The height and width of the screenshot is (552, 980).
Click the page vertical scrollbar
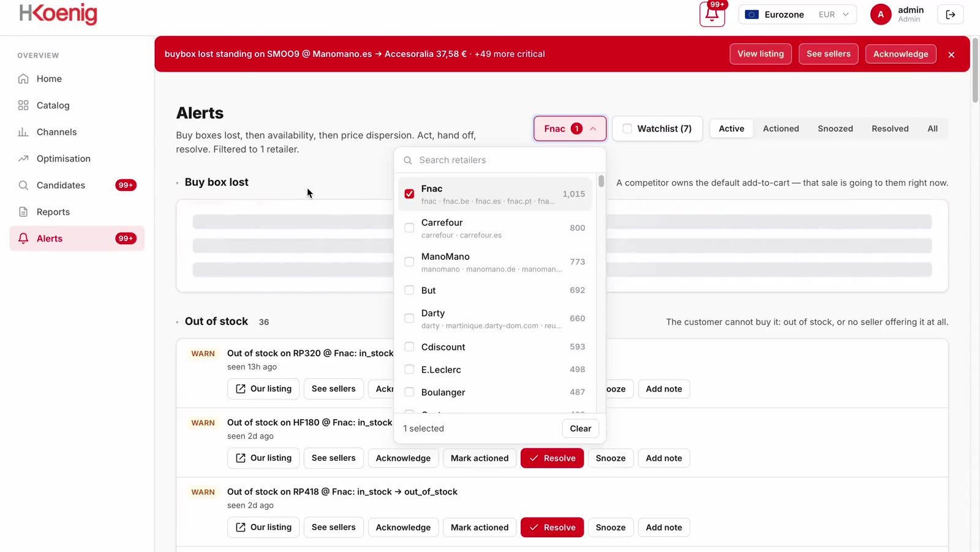tap(975, 70)
